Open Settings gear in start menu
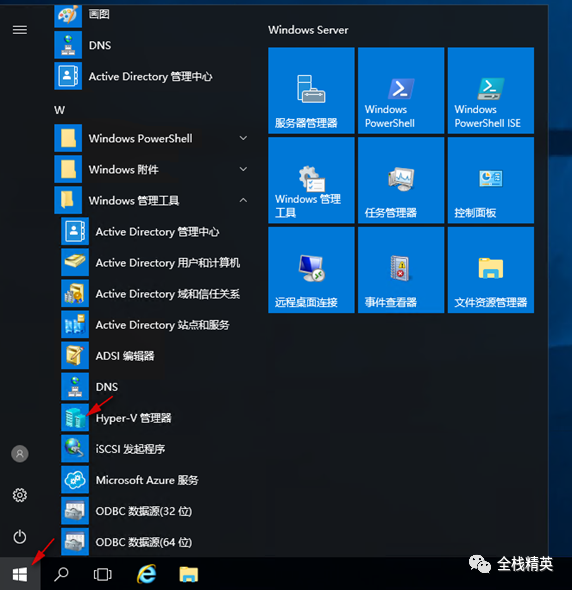Screen dimensions: 572x590 20,495
